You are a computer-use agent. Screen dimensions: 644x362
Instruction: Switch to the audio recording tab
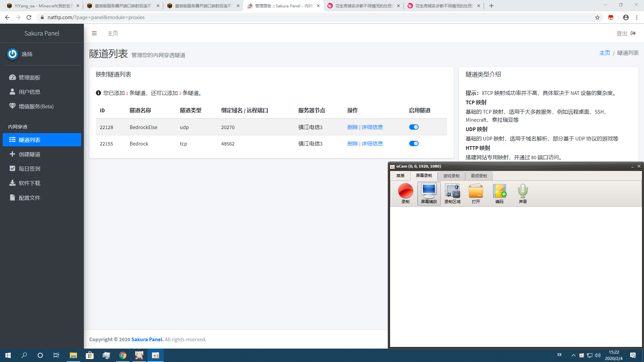tap(479, 176)
